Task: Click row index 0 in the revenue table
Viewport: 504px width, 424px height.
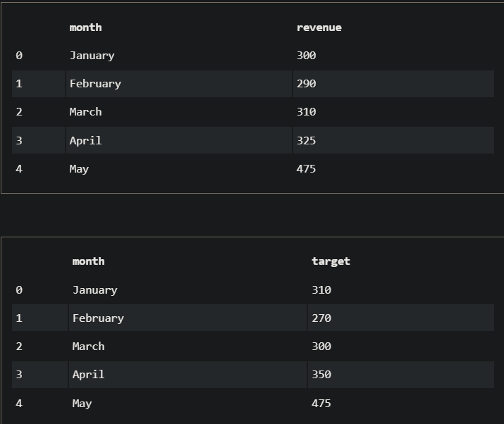Action: click(19, 56)
